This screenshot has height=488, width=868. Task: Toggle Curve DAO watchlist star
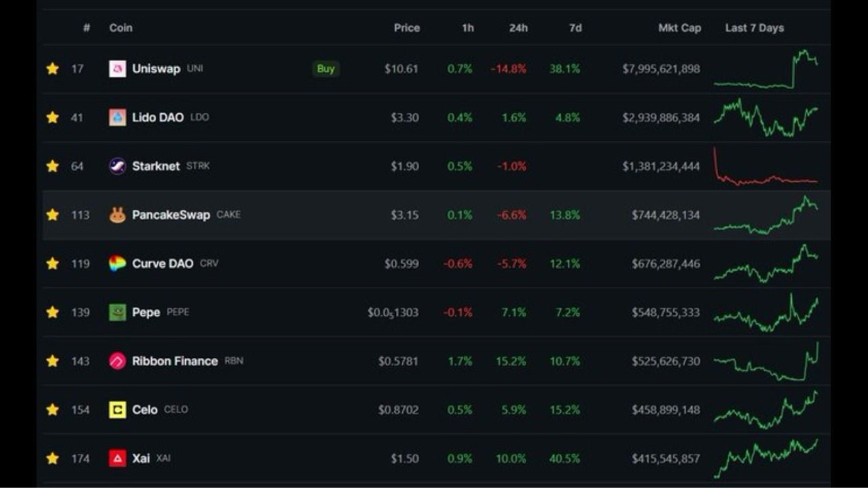(53, 263)
